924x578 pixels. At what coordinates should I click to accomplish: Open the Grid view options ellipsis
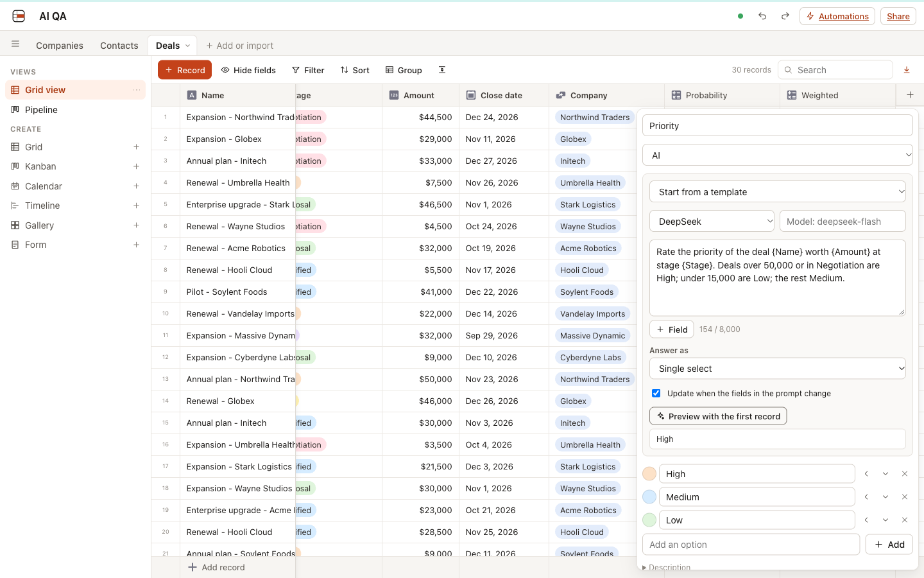pos(137,90)
